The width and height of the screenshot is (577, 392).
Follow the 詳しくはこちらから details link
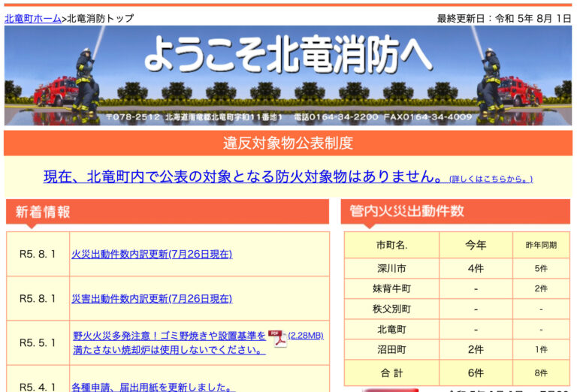pos(491,179)
